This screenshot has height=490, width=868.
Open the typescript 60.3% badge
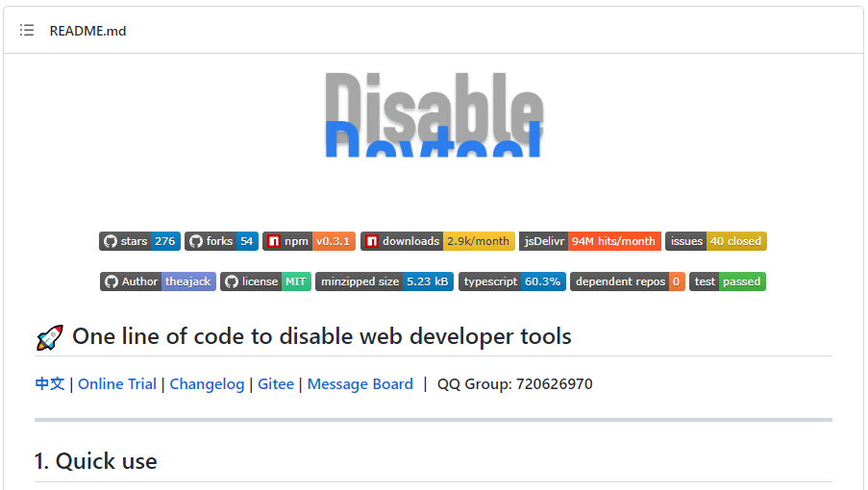(x=512, y=282)
